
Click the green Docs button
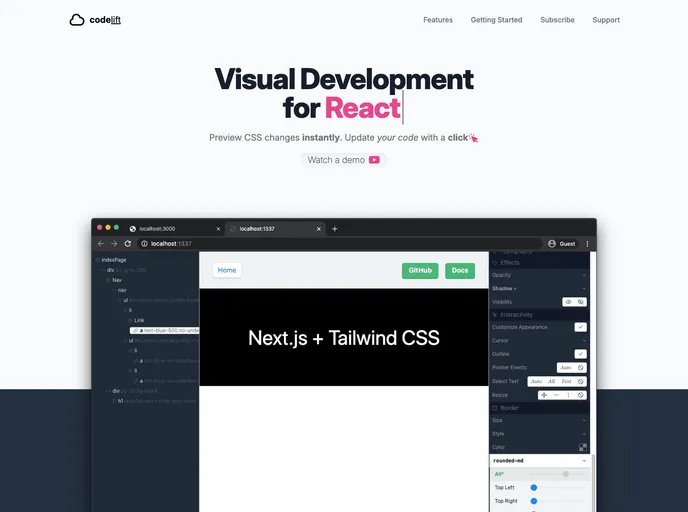click(x=460, y=270)
